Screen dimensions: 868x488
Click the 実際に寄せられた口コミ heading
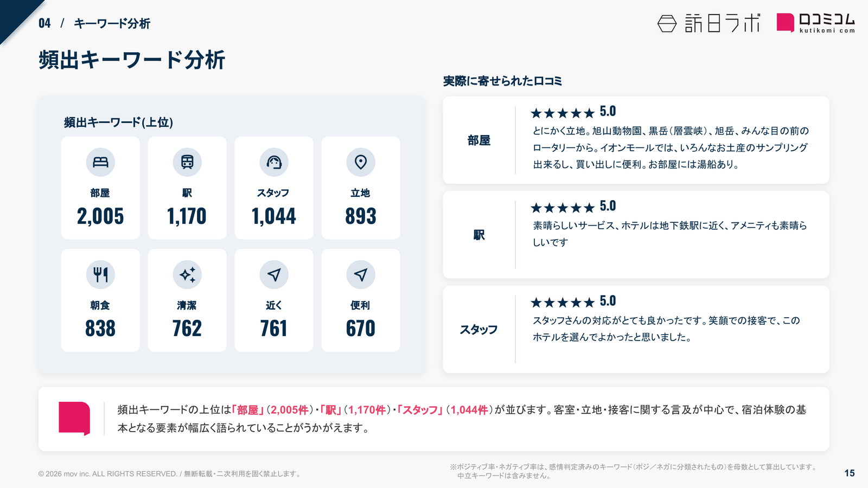(502, 81)
